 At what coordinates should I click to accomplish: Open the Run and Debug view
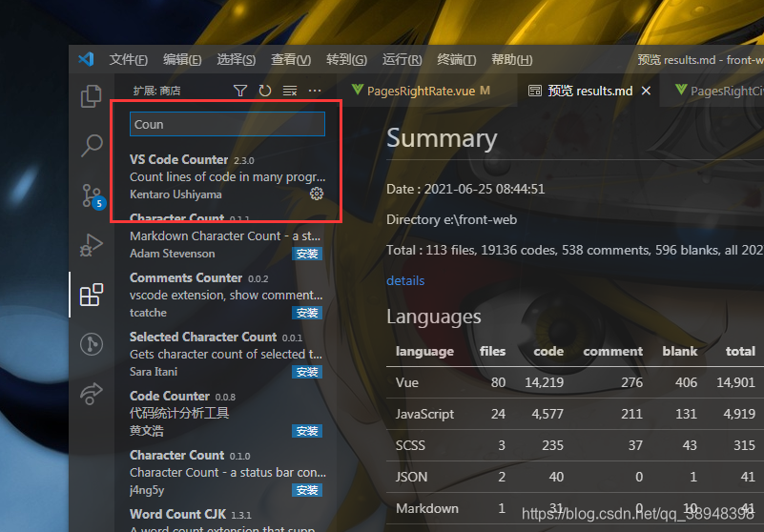pos(92,245)
